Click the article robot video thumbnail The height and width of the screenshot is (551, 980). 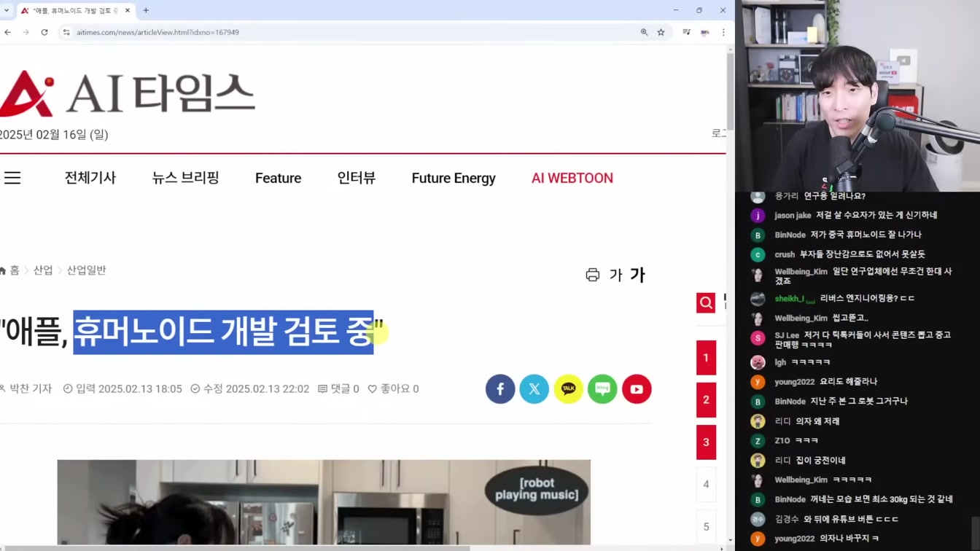point(324,502)
